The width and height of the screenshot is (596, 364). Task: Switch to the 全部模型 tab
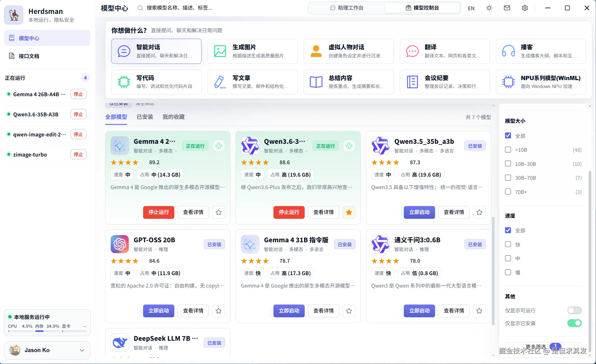coord(116,117)
